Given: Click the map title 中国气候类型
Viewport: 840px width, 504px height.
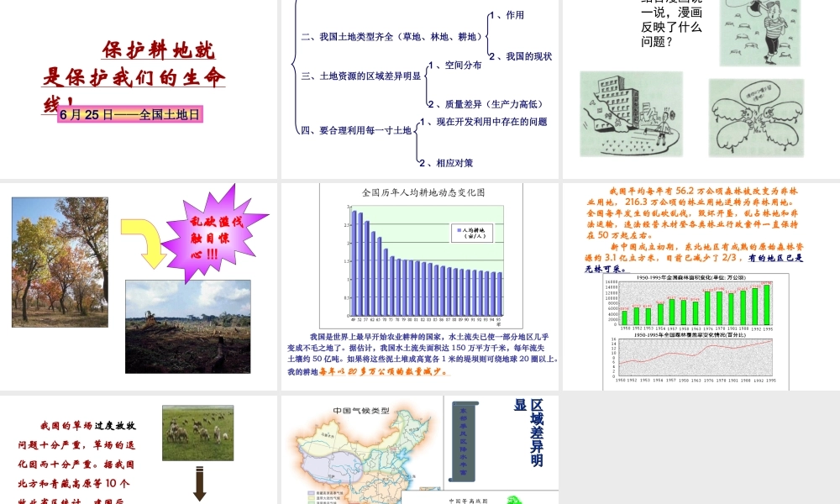Looking at the screenshot, I should [x=361, y=411].
